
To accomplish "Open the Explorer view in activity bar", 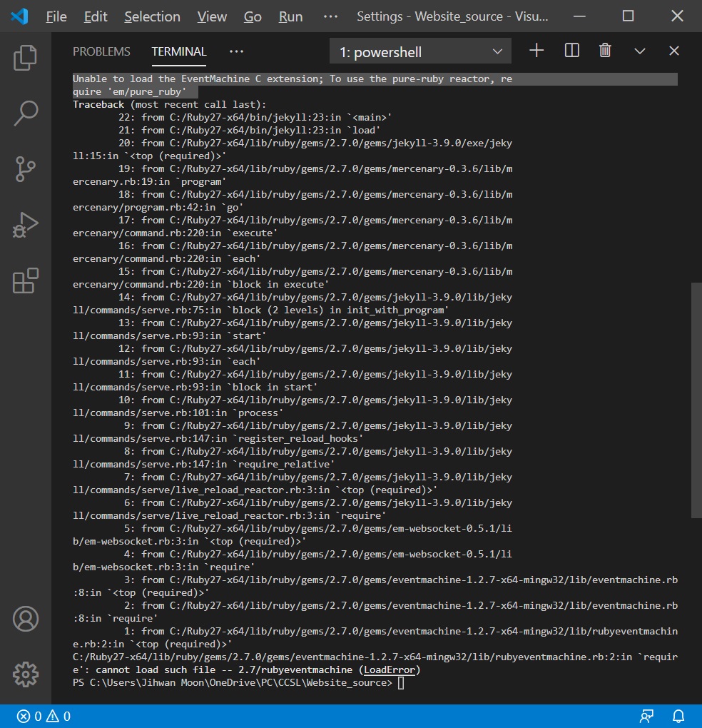I will click(25, 58).
